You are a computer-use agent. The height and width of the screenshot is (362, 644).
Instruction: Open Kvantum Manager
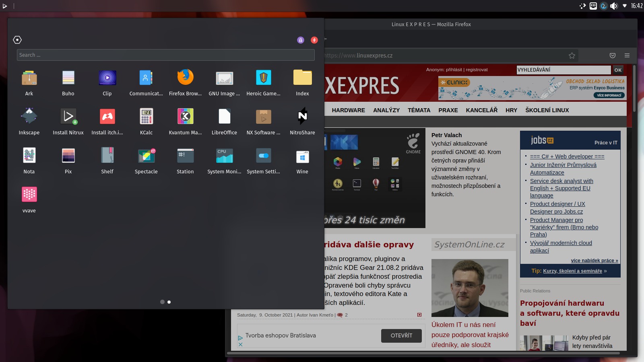tap(185, 122)
